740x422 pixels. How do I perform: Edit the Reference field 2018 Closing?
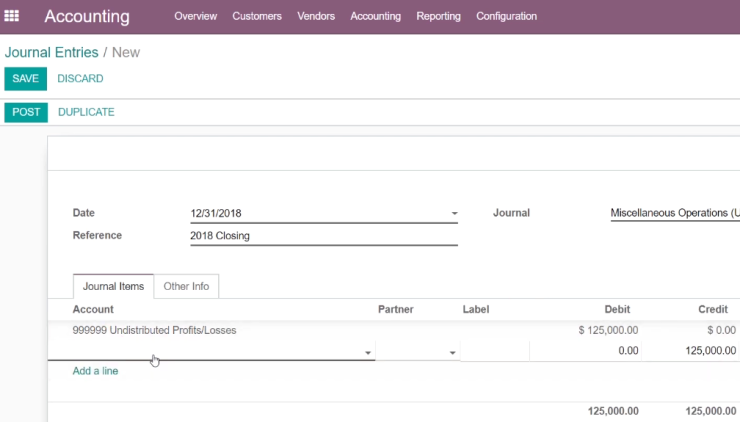(324, 236)
